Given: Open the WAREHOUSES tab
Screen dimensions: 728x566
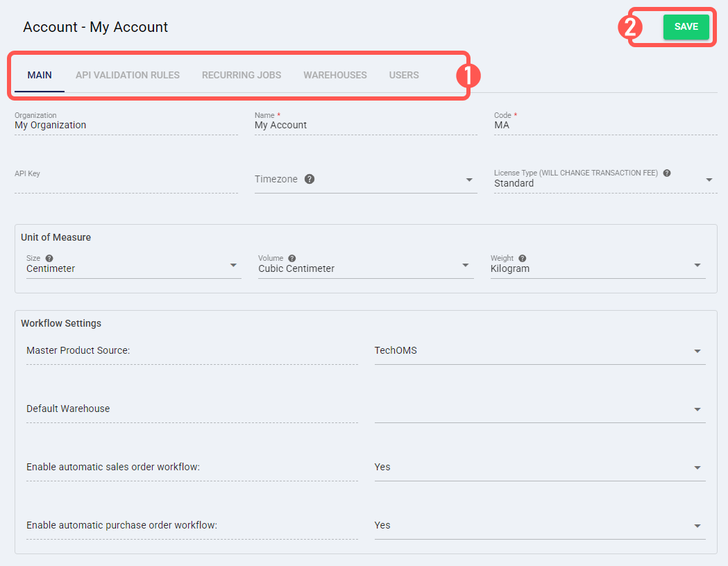Looking at the screenshot, I should tap(335, 75).
